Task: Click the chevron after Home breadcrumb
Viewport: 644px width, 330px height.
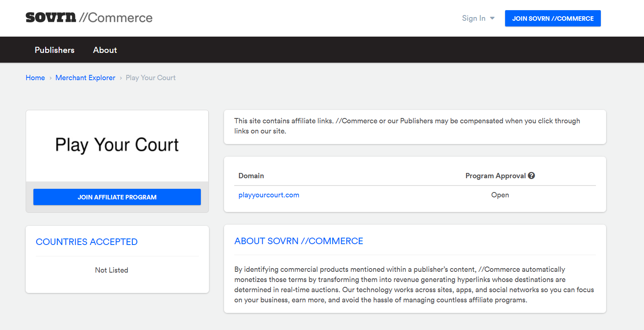Action: click(51, 78)
